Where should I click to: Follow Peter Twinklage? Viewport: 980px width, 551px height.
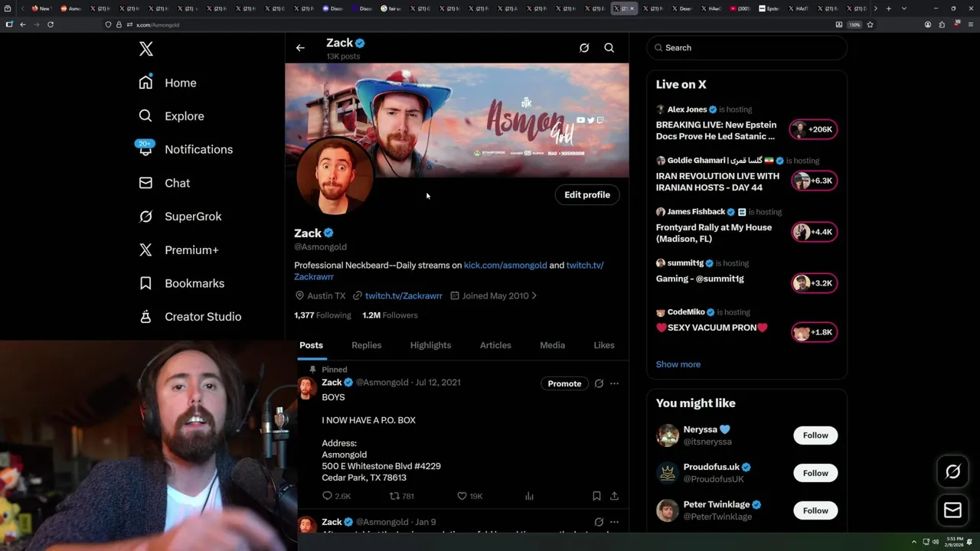click(x=815, y=510)
